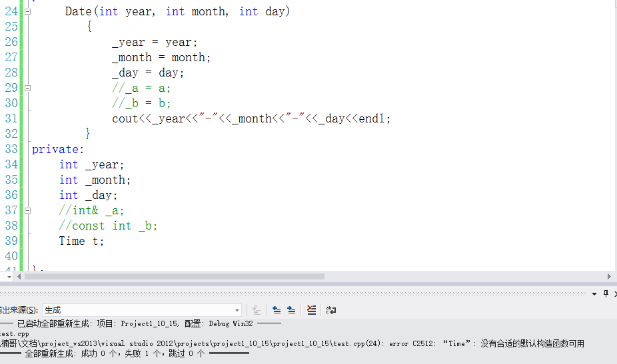617x364 pixels.
Task: Click the comment '//_a = a;'
Action: click(141, 88)
